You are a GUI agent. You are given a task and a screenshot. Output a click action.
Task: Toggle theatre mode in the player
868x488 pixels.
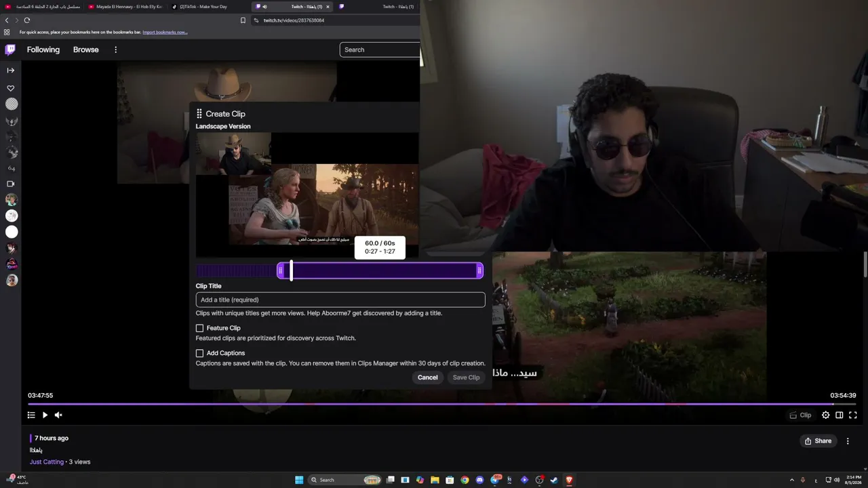(x=840, y=415)
